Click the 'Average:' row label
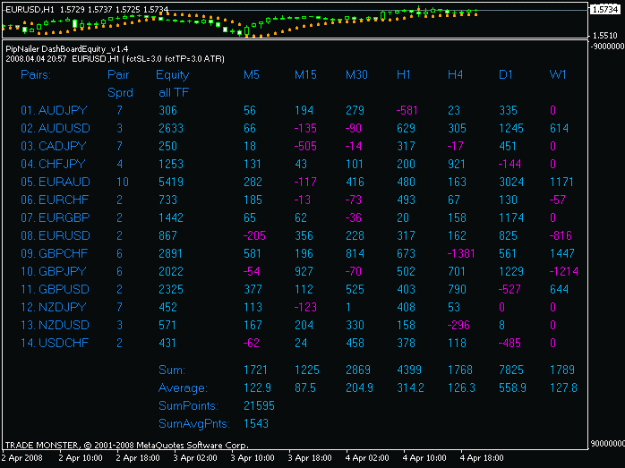This screenshot has height=468, width=625. click(x=183, y=388)
